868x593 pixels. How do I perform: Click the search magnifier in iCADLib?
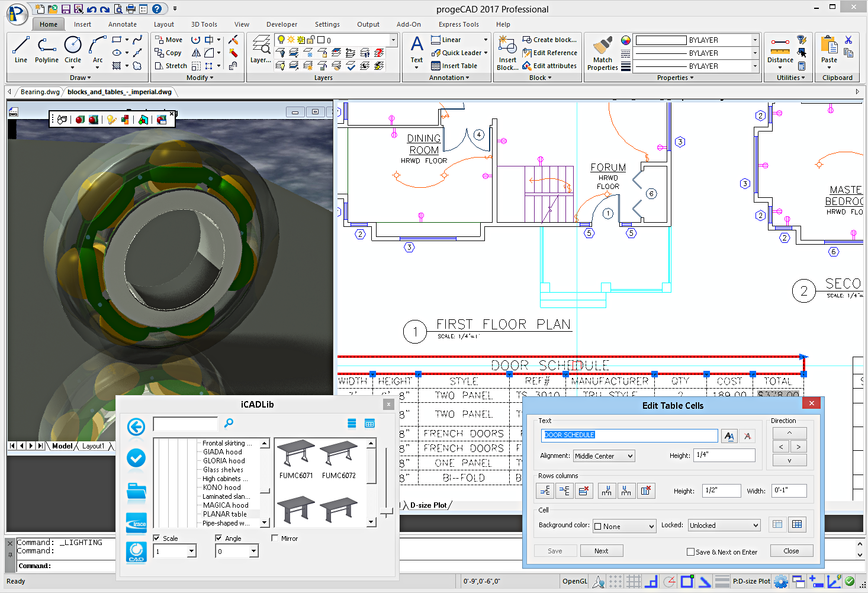point(228,424)
